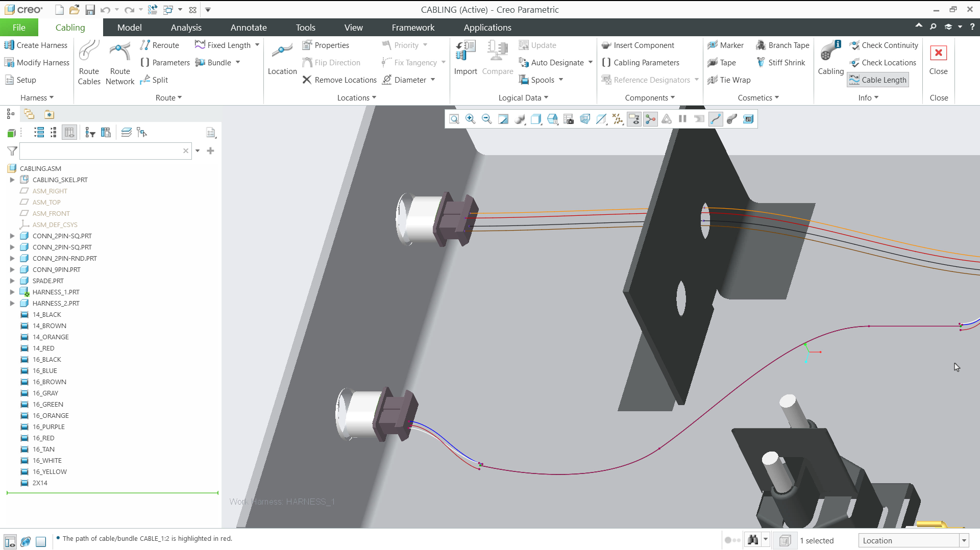980x550 pixels.
Task: Open selection filter Location dropdown
Action: (x=964, y=540)
